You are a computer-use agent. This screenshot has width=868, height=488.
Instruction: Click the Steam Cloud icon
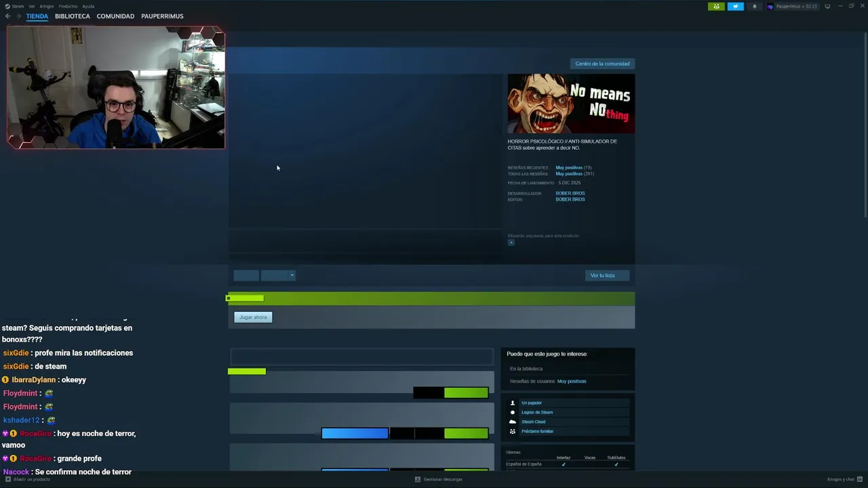click(513, 422)
